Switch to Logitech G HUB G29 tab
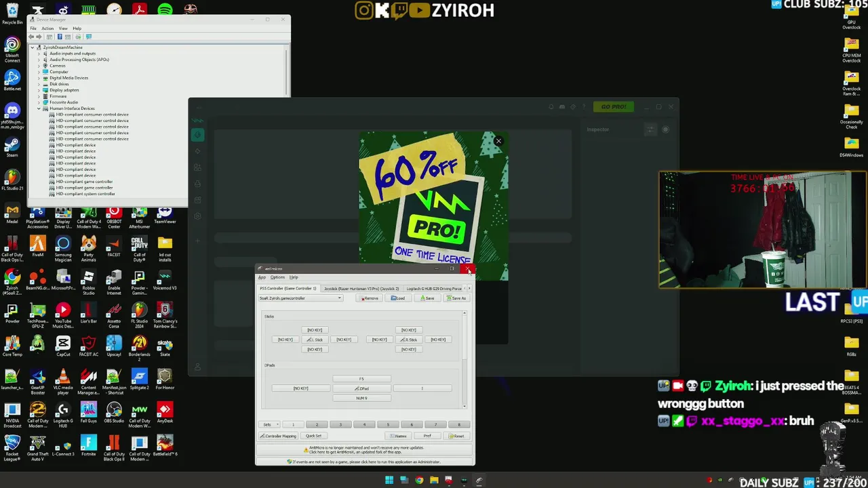The height and width of the screenshot is (488, 868). (434, 289)
